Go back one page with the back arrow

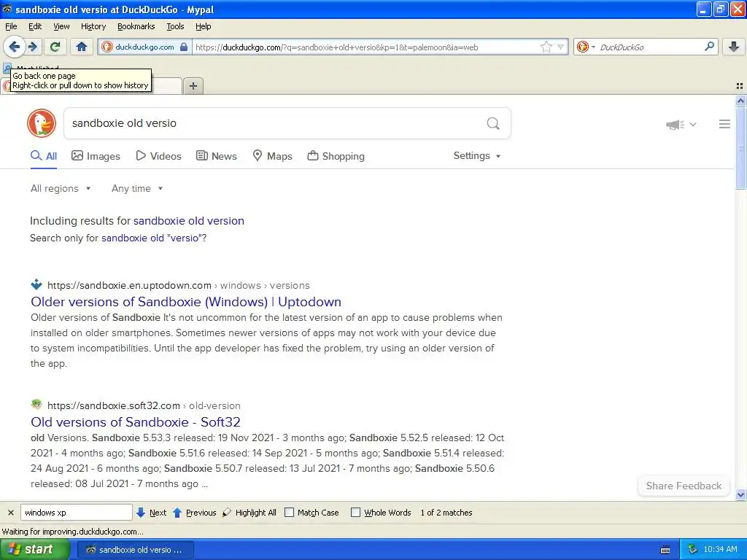click(15, 47)
